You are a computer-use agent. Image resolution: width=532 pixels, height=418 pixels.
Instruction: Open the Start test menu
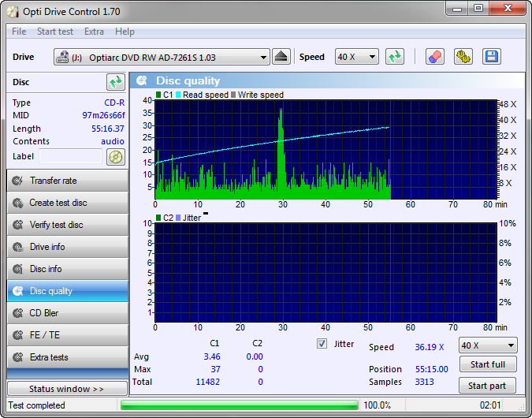coord(55,32)
